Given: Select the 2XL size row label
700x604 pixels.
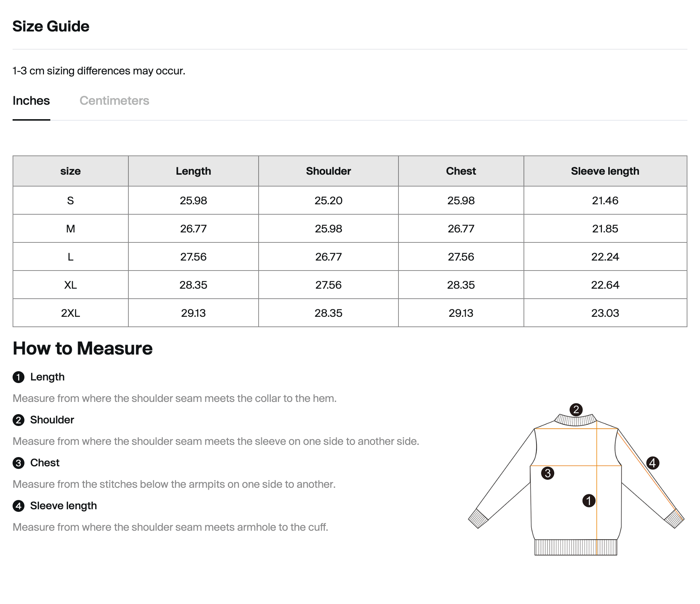Looking at the screenshot, I should click(x=70, y=313).
